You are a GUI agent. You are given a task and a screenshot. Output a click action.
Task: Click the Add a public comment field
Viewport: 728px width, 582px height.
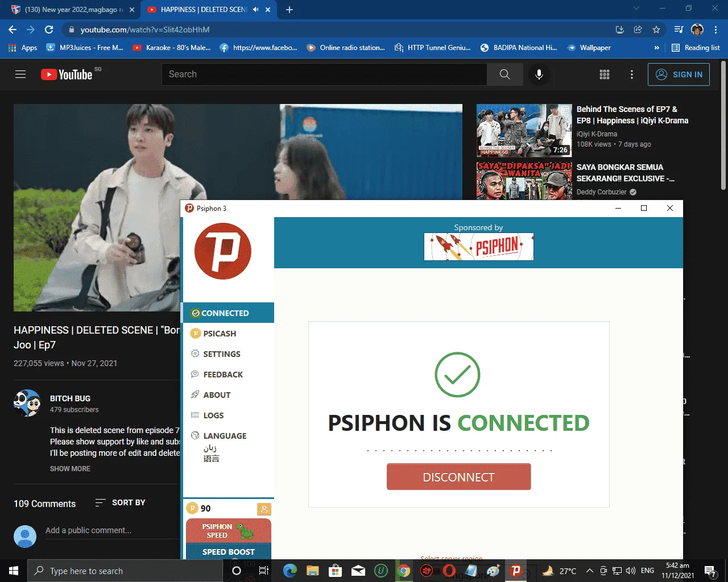pos(112,530)
